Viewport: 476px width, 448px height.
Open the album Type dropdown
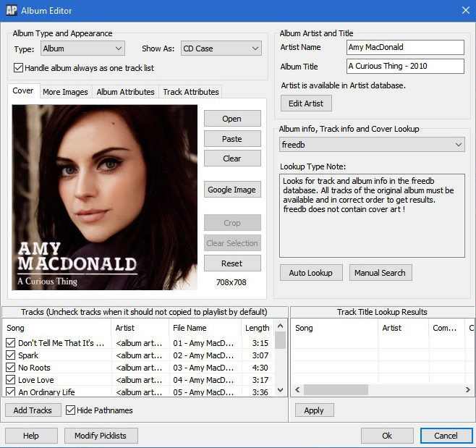82,48
